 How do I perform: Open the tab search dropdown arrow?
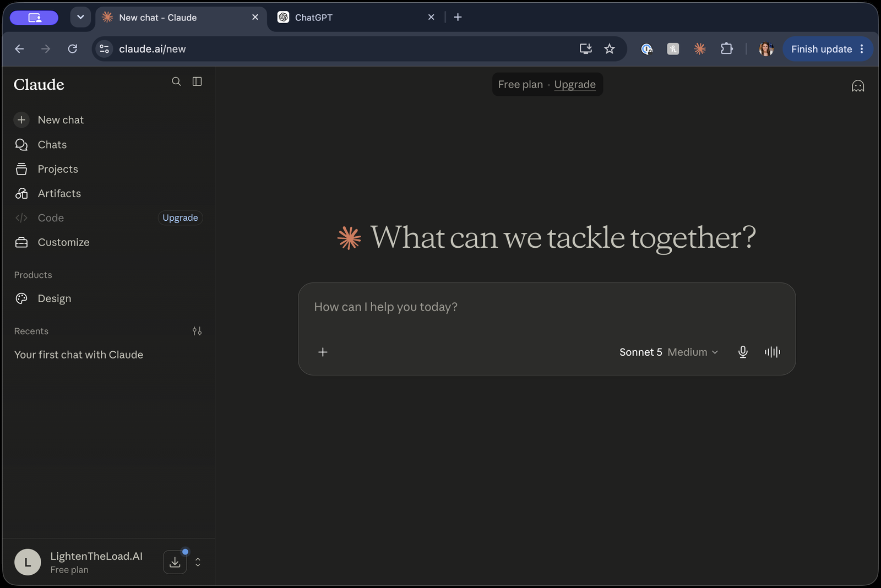tap(80, 17)
